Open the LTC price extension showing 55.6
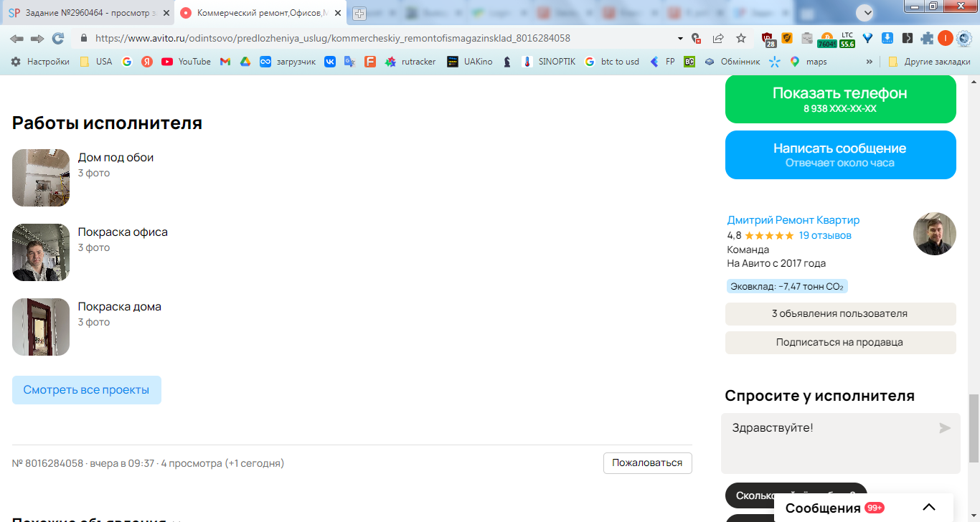Image resolution: width=980 pixels, height=522 pixels. (847, 39)
